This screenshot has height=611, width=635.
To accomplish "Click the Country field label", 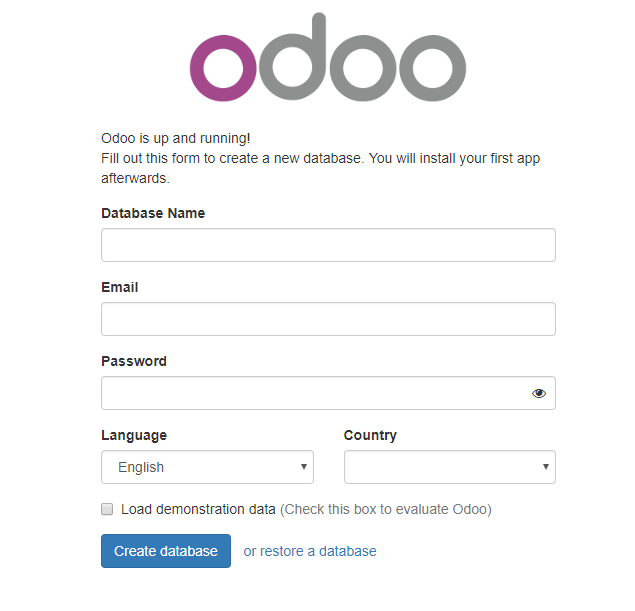I will [370, 435].
